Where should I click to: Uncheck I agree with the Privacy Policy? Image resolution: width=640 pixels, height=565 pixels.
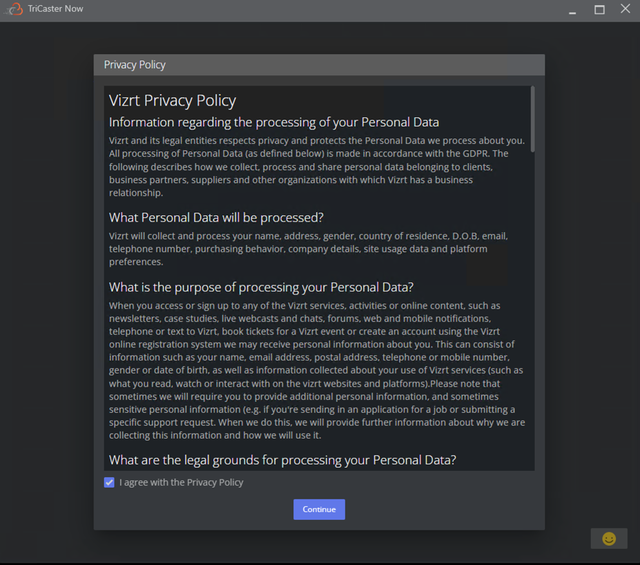[x=109, y=482]
